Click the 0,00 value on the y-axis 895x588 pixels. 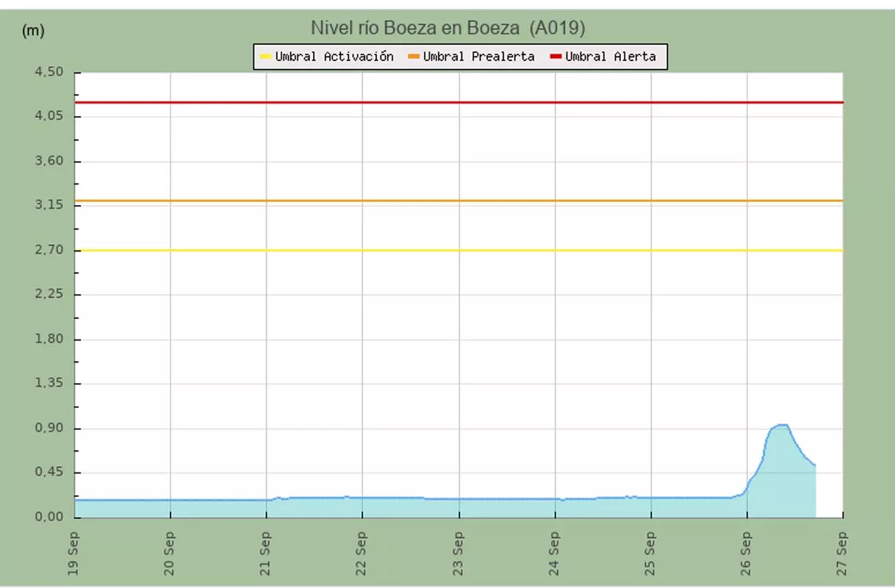pyautogui.click(x=50, y=517)
